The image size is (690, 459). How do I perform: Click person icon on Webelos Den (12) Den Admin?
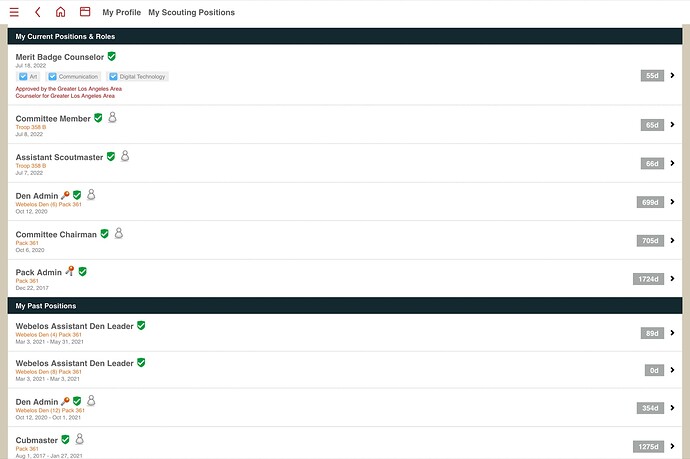[x=91, y=400]
